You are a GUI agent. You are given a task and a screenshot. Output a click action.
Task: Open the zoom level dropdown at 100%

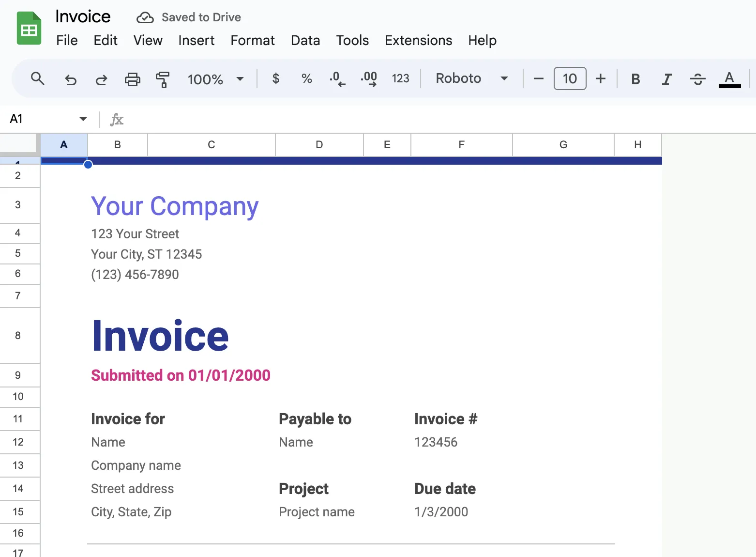click(215, 79)
